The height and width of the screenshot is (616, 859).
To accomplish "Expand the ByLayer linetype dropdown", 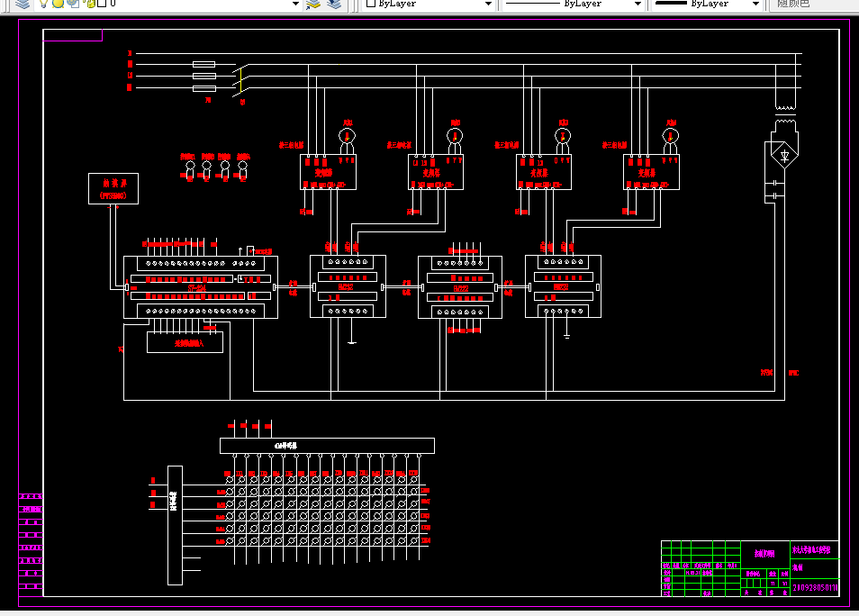I will coord(637,4).
